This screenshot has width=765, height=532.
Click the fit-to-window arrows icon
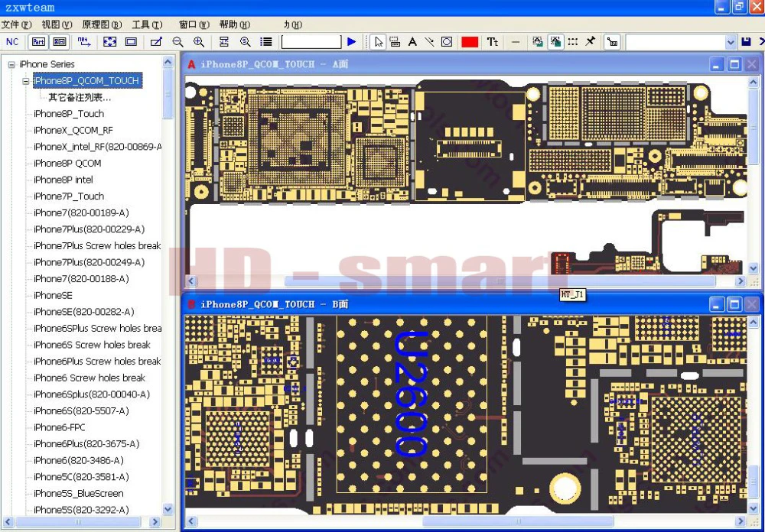pyautogui.click(x=109, y=42)
